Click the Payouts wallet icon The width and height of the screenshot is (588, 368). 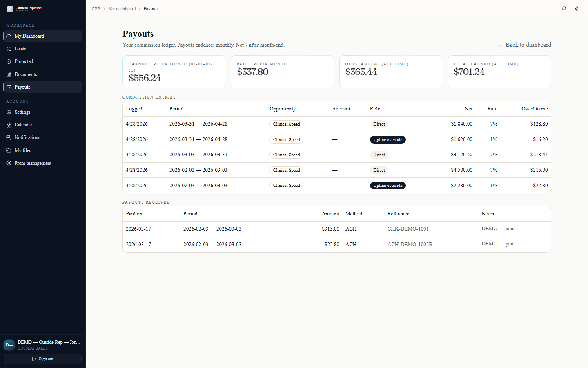(9, 87)
